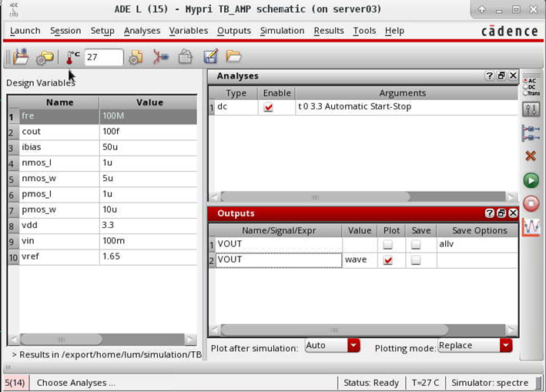Open the Launch menu
The width and height of the screenshot is (546, 392).
click(x=25, y=31)
